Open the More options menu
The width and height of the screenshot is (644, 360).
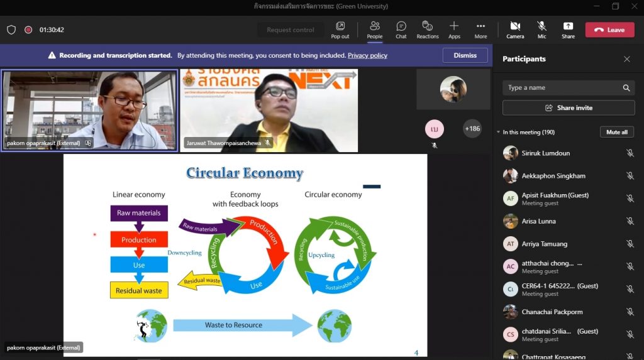(x=480, y=29)
